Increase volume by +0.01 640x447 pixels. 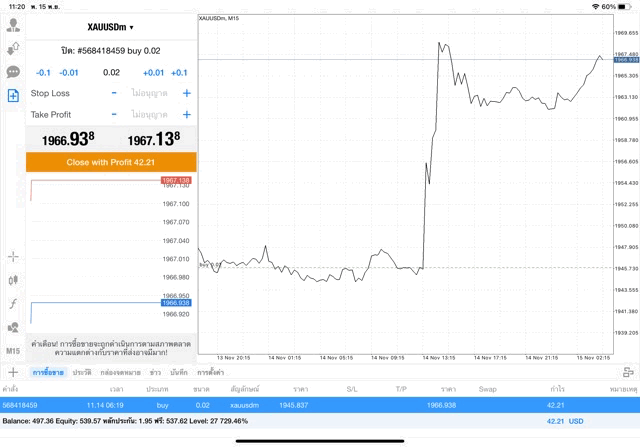[153, 72]
